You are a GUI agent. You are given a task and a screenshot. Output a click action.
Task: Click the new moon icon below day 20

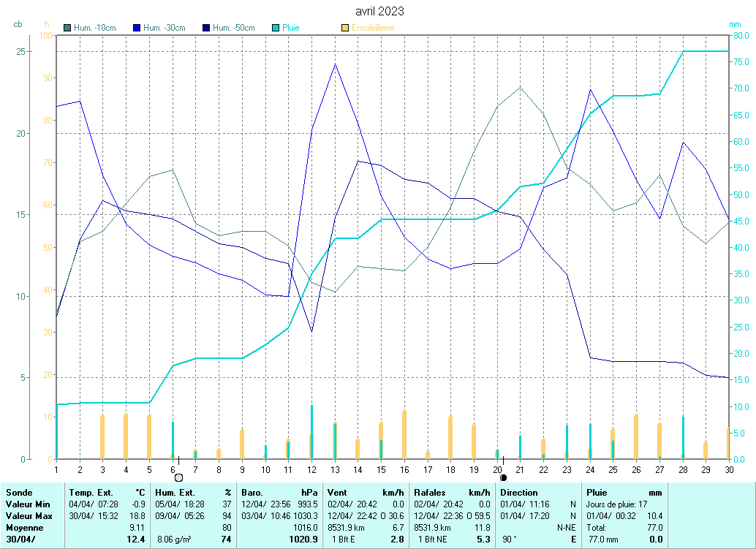coord(503,477)
